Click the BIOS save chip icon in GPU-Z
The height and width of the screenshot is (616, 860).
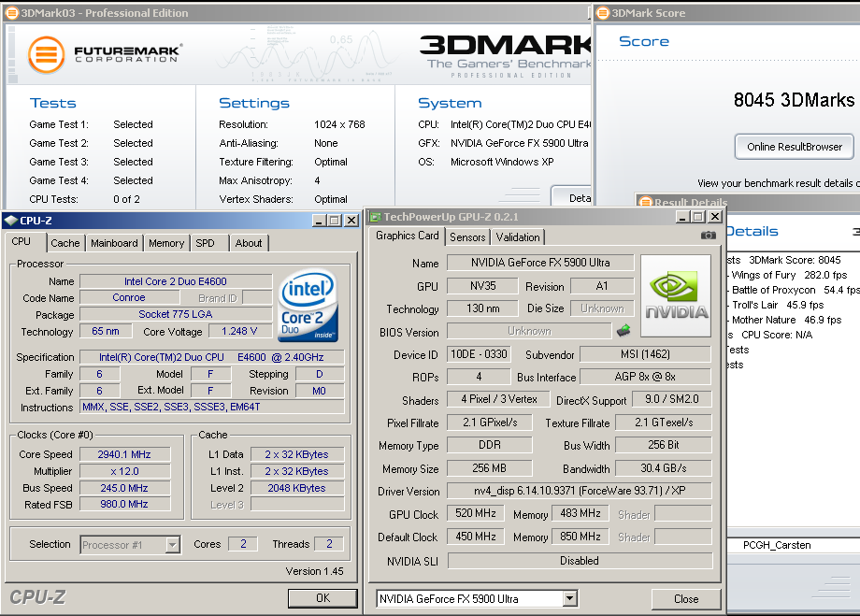(x=623, y=330)
